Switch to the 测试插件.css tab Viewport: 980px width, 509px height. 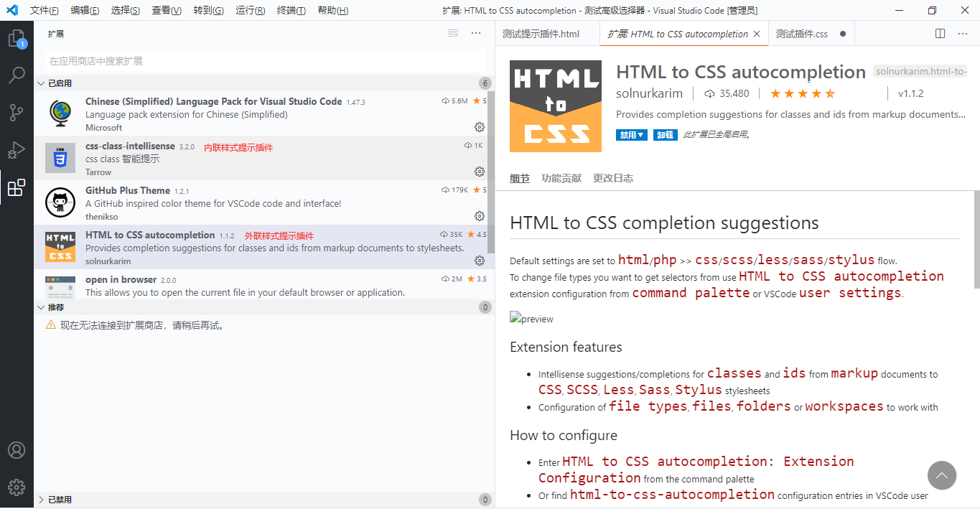pyautogui.click(x=811, y=34)
